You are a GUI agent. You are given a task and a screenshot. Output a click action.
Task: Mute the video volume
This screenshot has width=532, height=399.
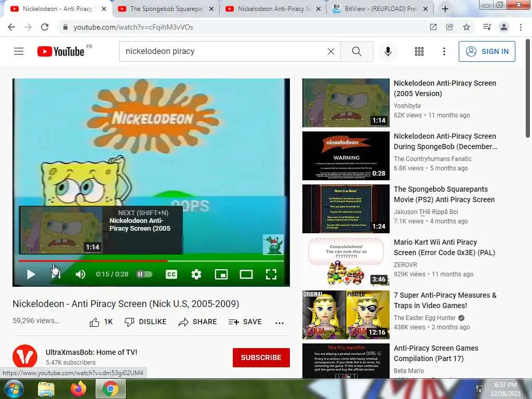coord(81,274)
